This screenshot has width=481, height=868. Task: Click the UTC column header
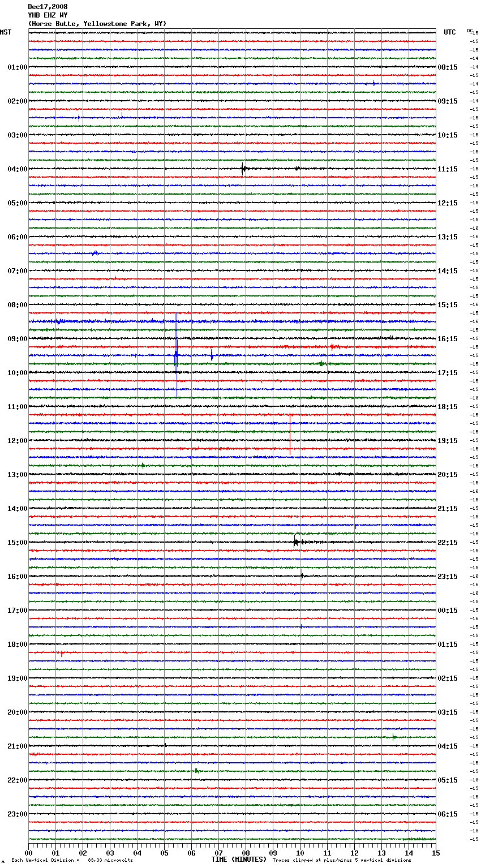[450, 32]
